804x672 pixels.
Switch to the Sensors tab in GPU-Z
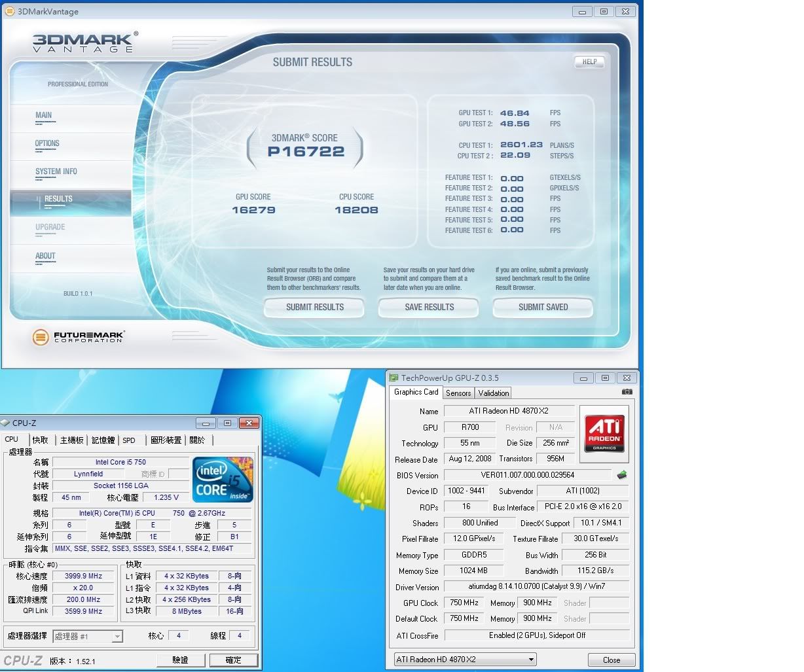(458, 393)
